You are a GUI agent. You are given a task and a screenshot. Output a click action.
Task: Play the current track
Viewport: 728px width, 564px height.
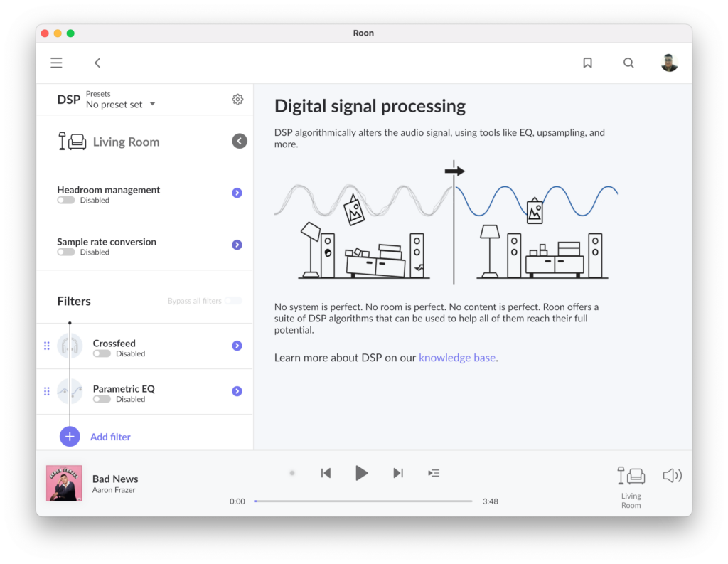pos(361,473)
